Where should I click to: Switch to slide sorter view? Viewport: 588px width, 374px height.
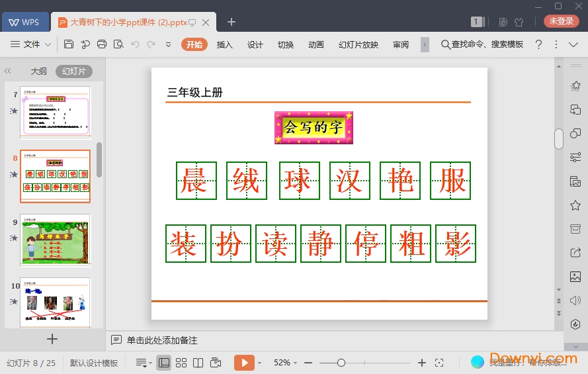[181, 363]
